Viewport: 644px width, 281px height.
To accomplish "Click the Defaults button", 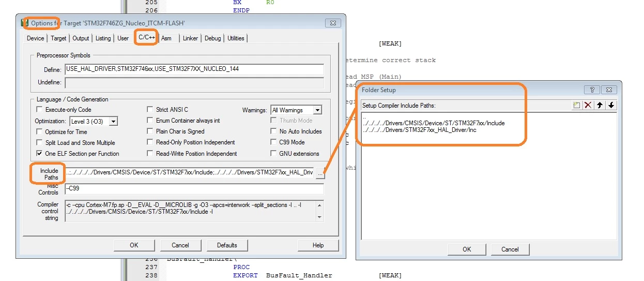I will 227,245.
